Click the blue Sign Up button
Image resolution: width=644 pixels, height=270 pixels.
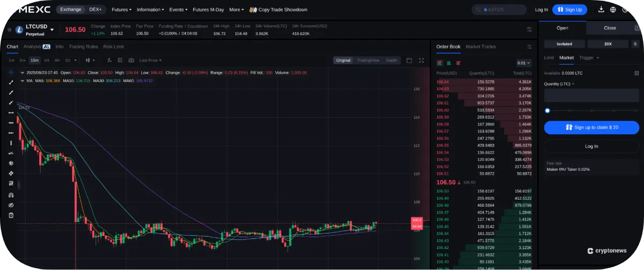(x=569, y=10)
